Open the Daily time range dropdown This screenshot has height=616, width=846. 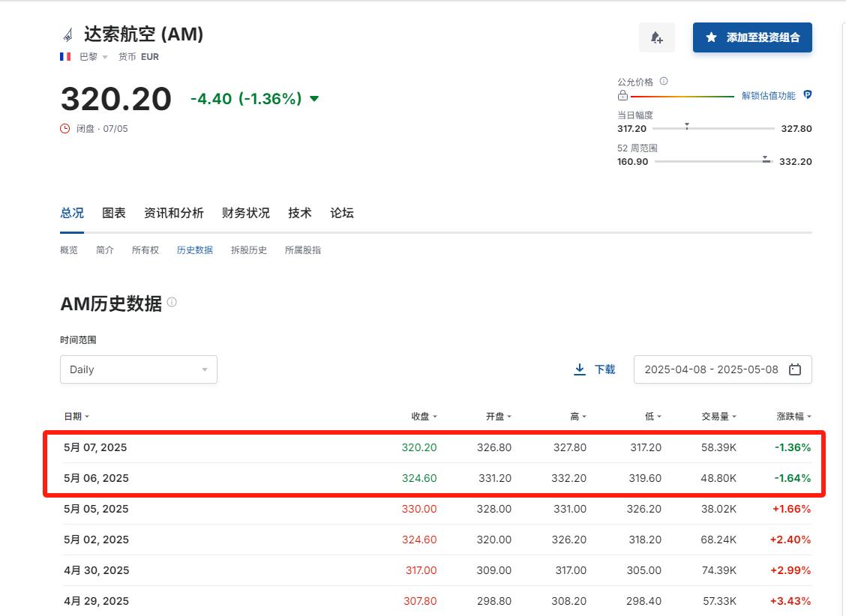(139, 369)
